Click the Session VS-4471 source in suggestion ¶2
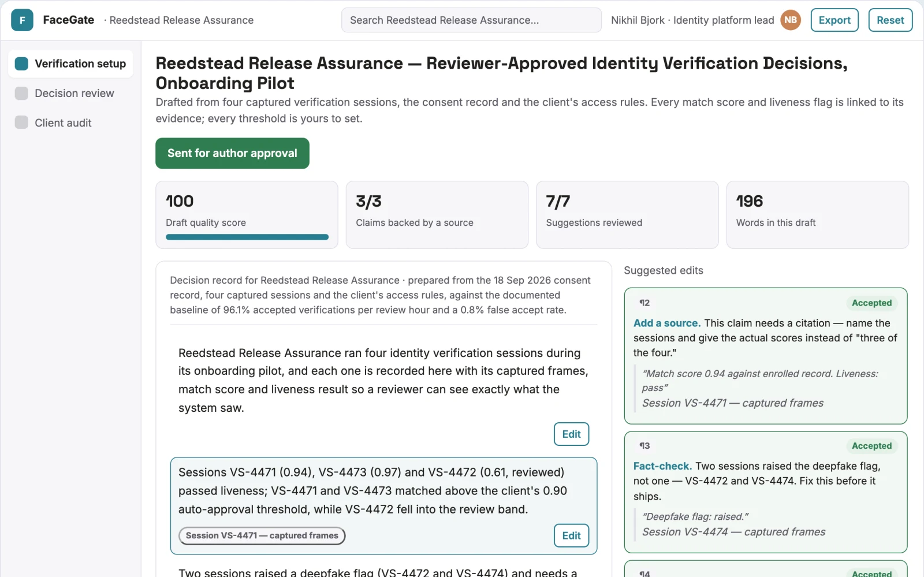This screenshot has width=924, height=577. click(733, 403)
